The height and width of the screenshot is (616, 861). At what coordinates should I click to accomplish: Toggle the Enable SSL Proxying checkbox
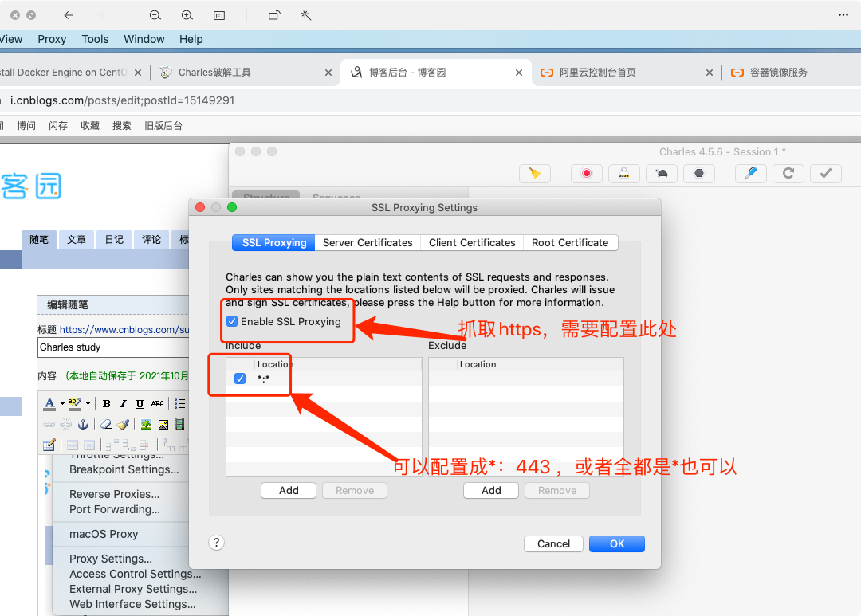232,321
